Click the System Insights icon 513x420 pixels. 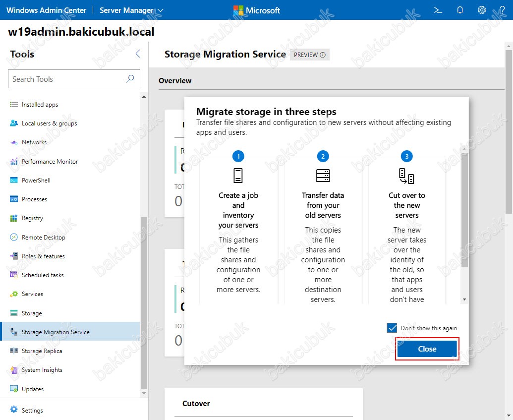pos(14,369)
